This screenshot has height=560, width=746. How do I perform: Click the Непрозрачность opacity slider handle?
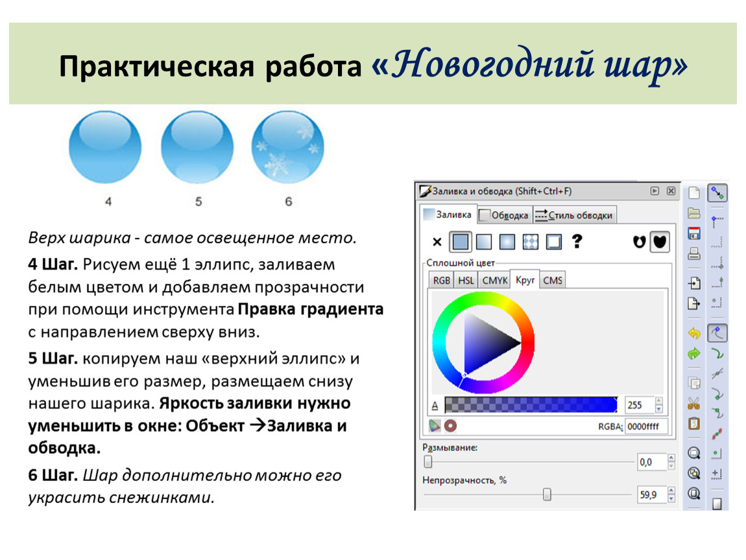pos(547,495)
